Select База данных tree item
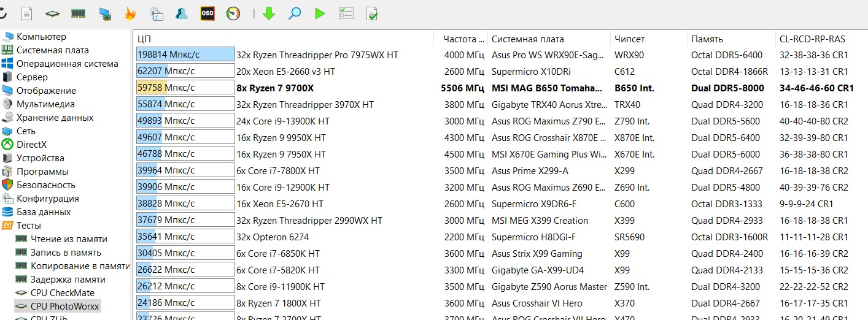 click(x=43, y=212)
